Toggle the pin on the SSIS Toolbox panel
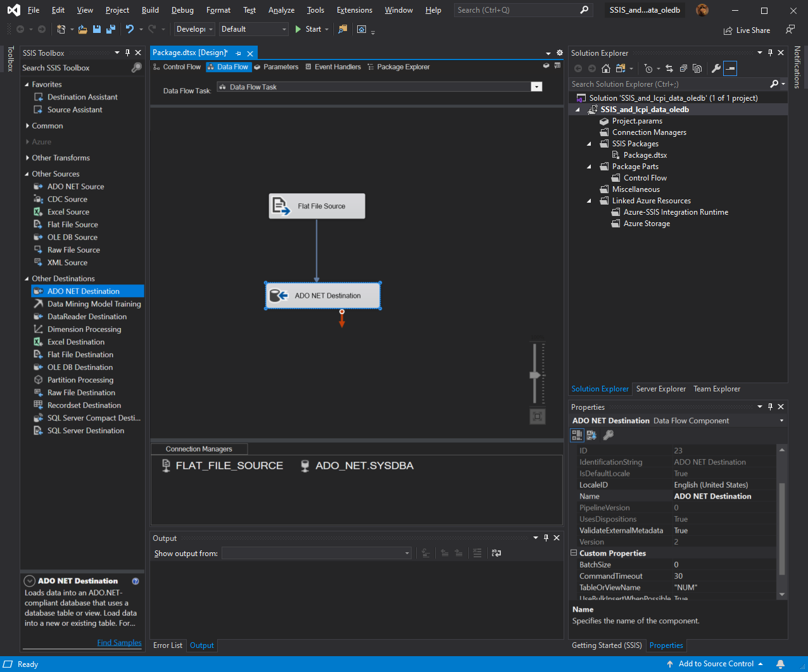The image size is (808, 672). point(127,53)
